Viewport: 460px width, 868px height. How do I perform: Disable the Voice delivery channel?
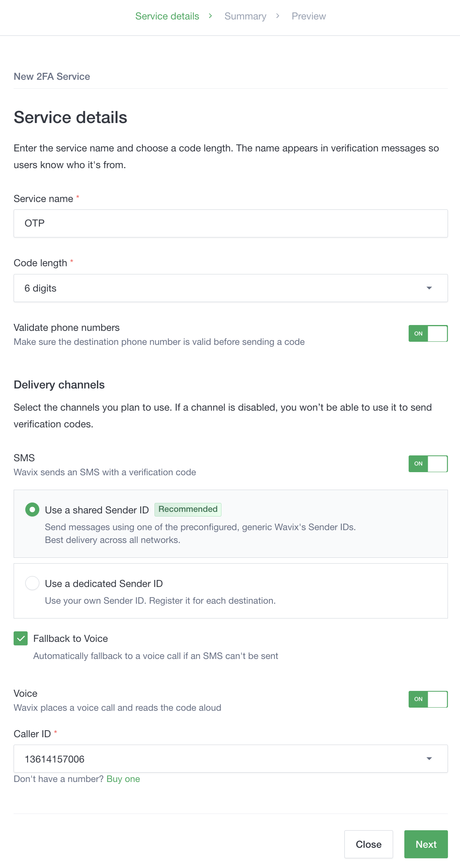[x=428, y=699]
